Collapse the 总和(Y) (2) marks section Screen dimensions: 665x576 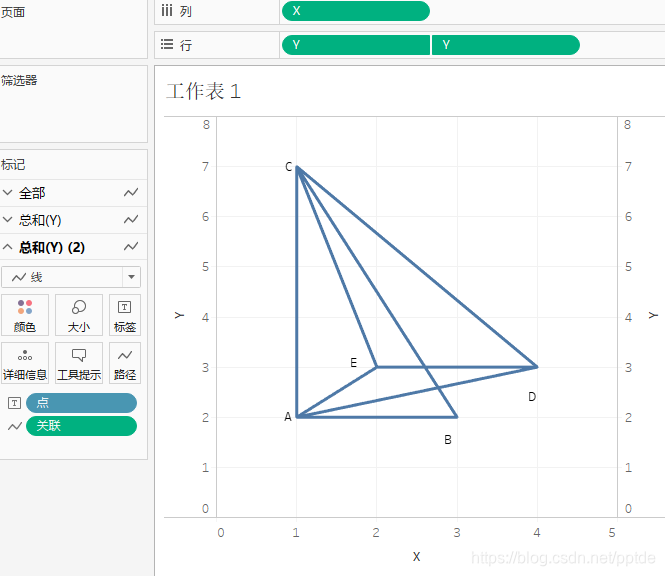click(8, 247)
